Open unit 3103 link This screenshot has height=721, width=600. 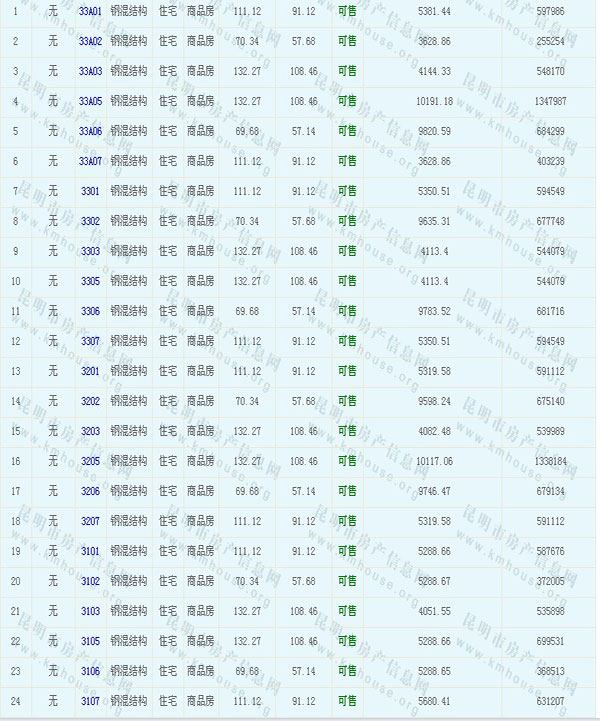(x=90, y=611)
